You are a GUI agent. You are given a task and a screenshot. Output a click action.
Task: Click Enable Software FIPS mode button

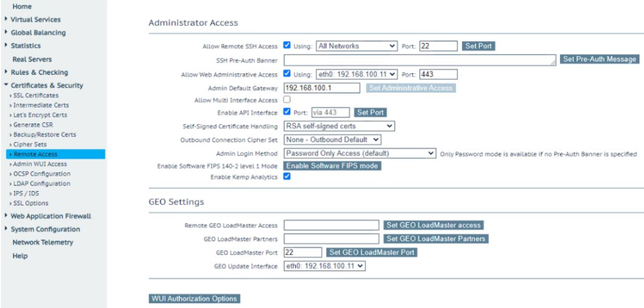[x=332, y=166]
